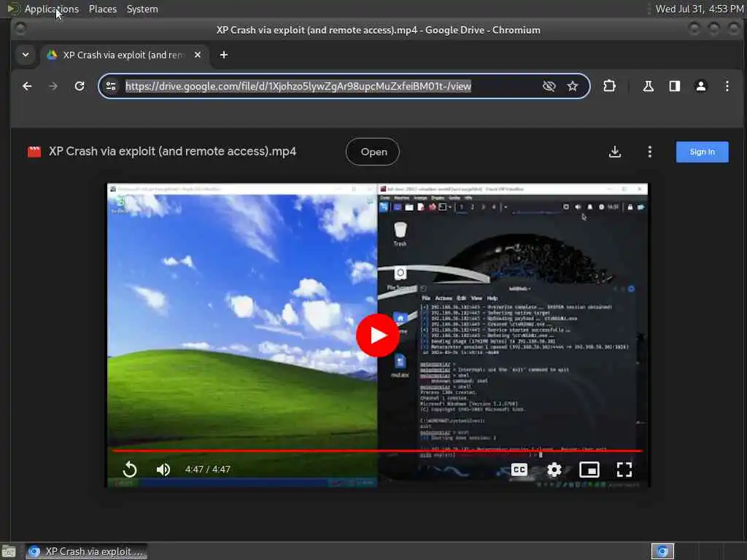
Task: Download the video file
Action: click(615, 152)
